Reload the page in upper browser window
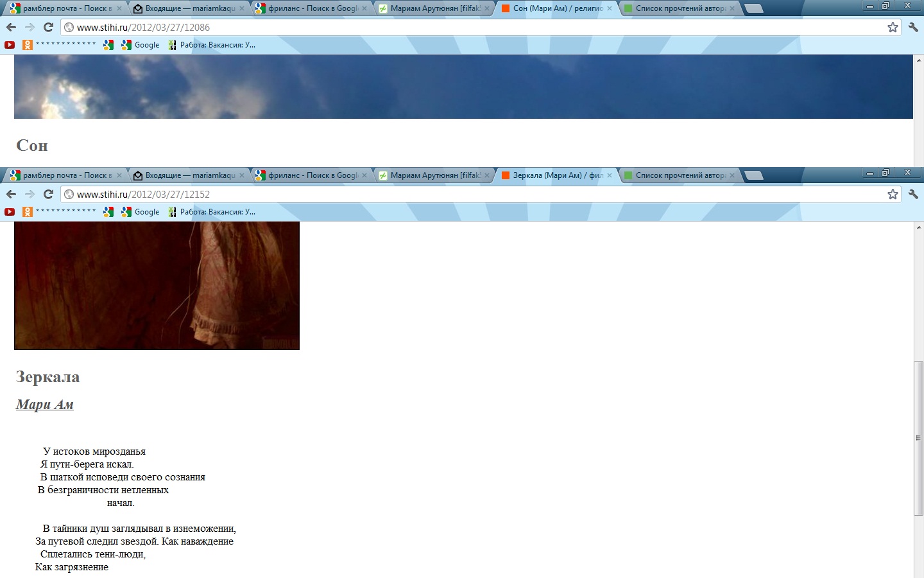The width and height of the screenshot is (924, 578). click(48, 27)
